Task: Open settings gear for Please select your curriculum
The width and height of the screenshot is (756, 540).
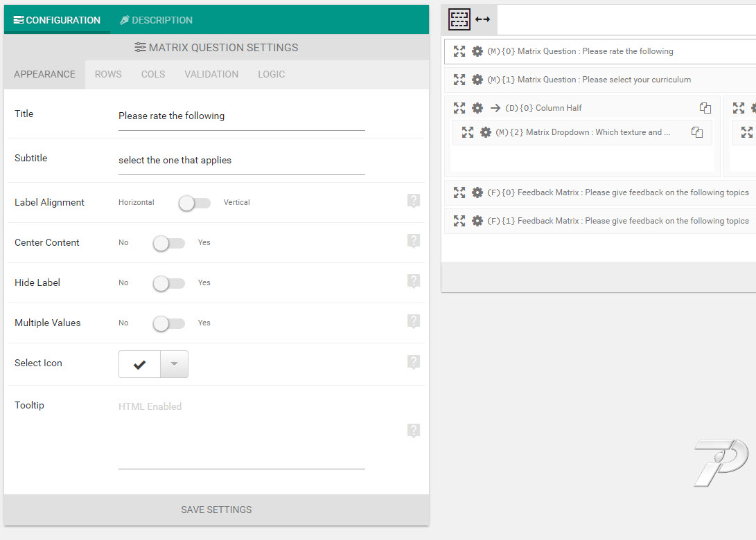Action: click(x=477, y=80)
